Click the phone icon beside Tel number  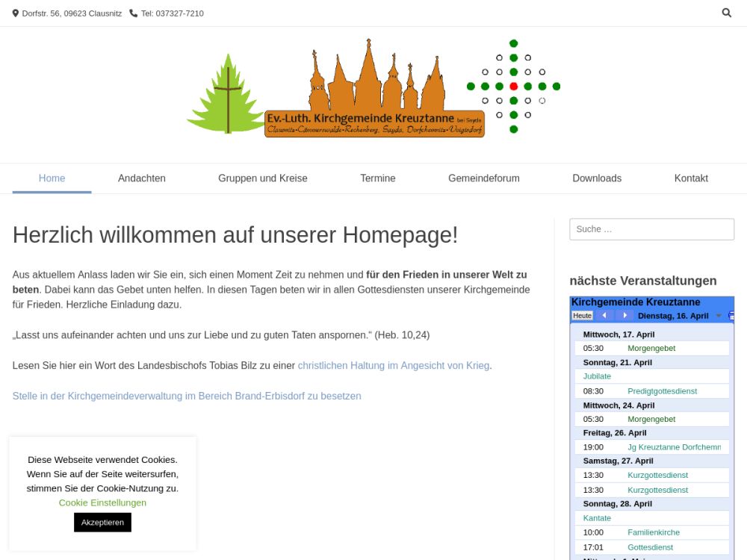[x=134, y=13]
